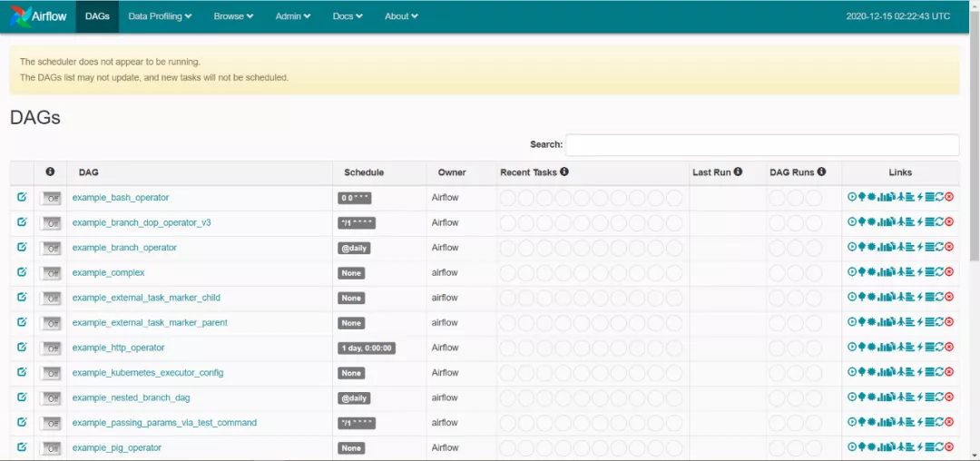This screenshot has height=461, width=980.
Task: Trigger example_external_task_marker_child via play icon
Action: pyautogui.click(x=852, y=297)
